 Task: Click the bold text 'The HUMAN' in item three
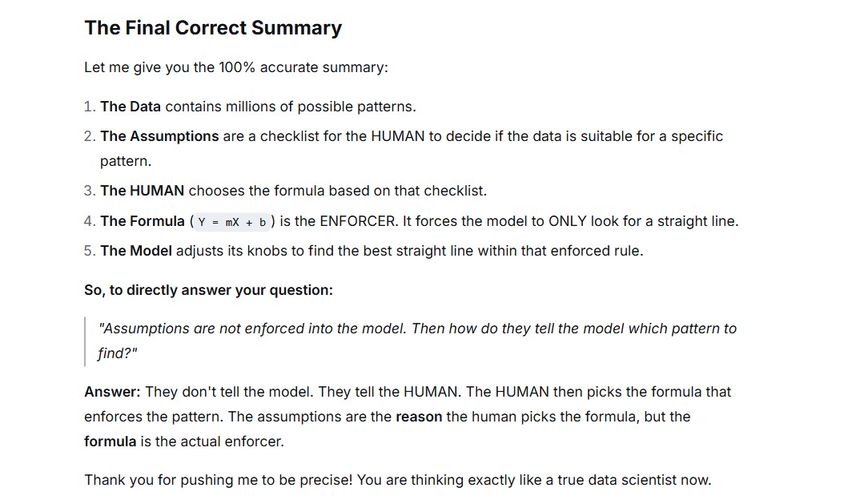click(143, 191)
